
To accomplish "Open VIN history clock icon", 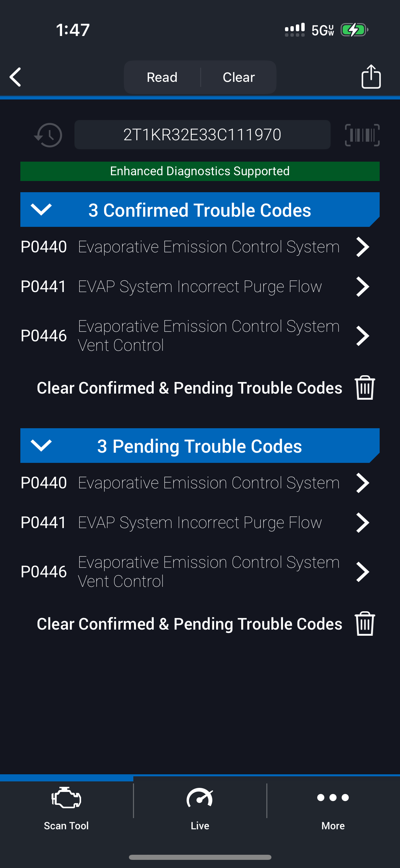I will click(x=49, y=135).
